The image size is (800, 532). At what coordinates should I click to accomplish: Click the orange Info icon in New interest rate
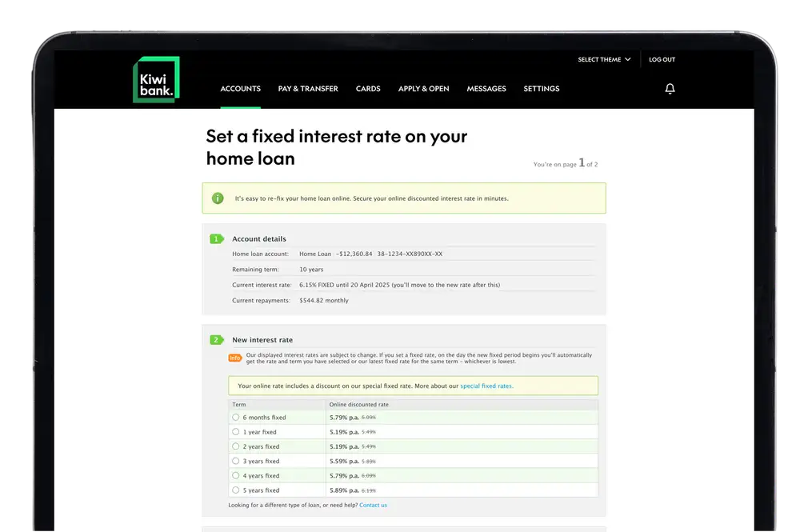tap(234, 358)
